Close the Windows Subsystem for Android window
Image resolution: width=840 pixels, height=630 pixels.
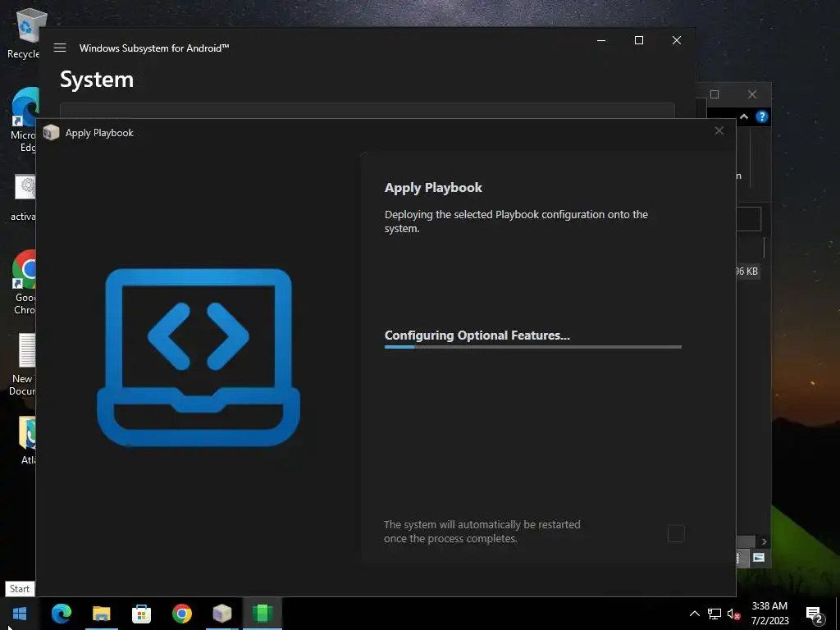[x=677, y=41]
